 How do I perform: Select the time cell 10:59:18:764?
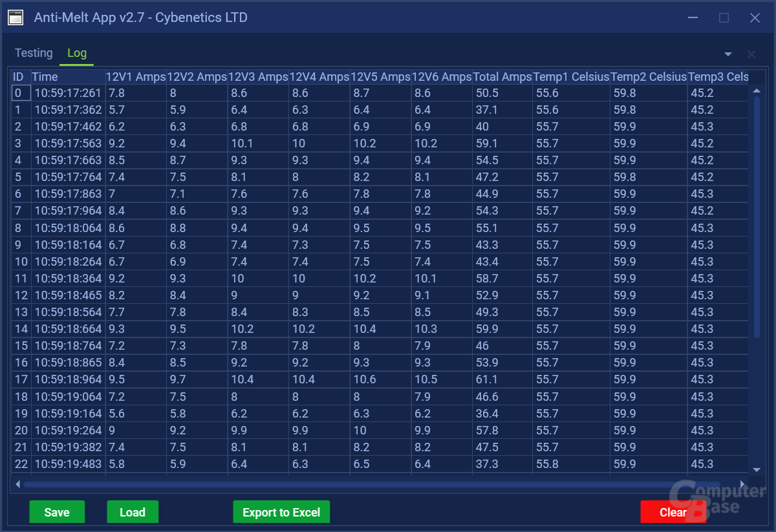[x=68, y=346]
